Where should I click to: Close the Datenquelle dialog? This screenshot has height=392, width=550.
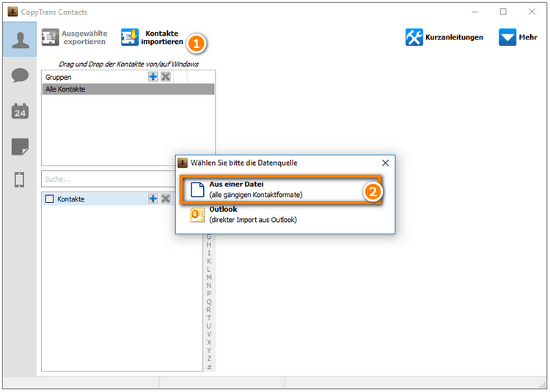coord(386,163)
